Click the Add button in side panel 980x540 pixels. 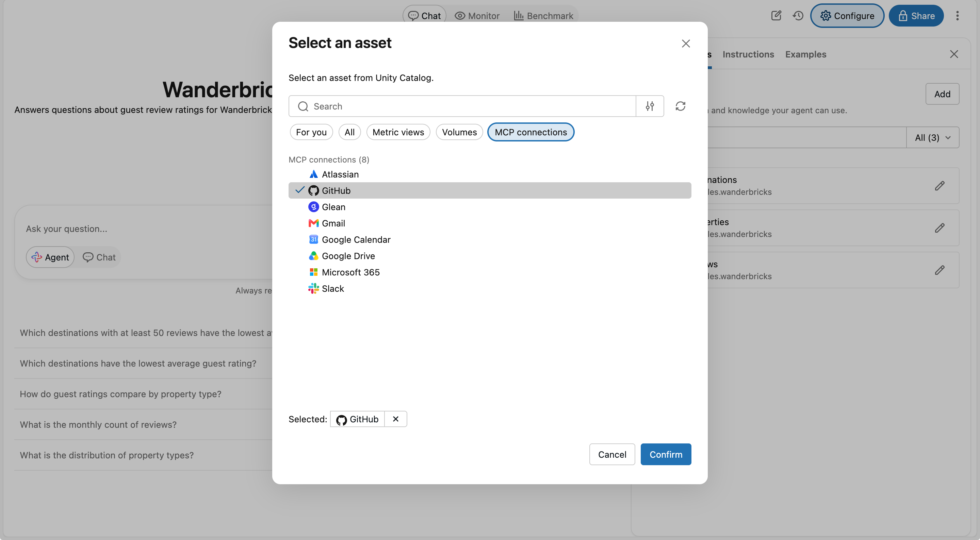942,94
